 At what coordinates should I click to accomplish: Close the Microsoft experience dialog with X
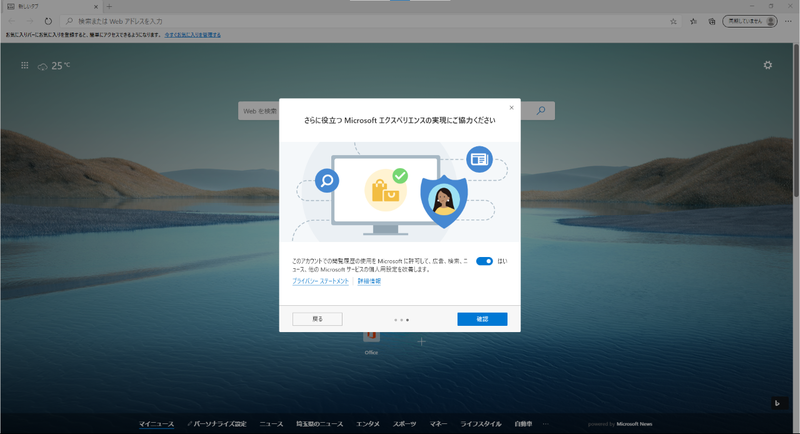coord(511,108)
